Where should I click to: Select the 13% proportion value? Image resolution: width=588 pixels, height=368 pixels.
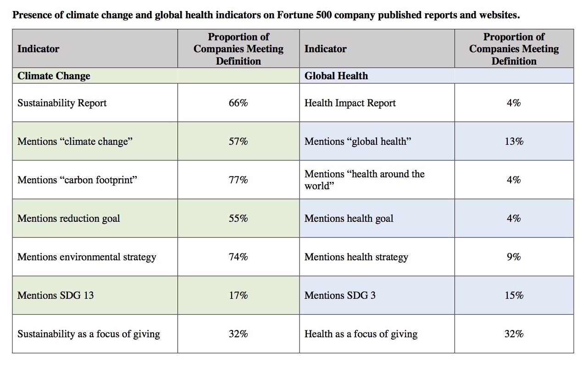[514, 142]
